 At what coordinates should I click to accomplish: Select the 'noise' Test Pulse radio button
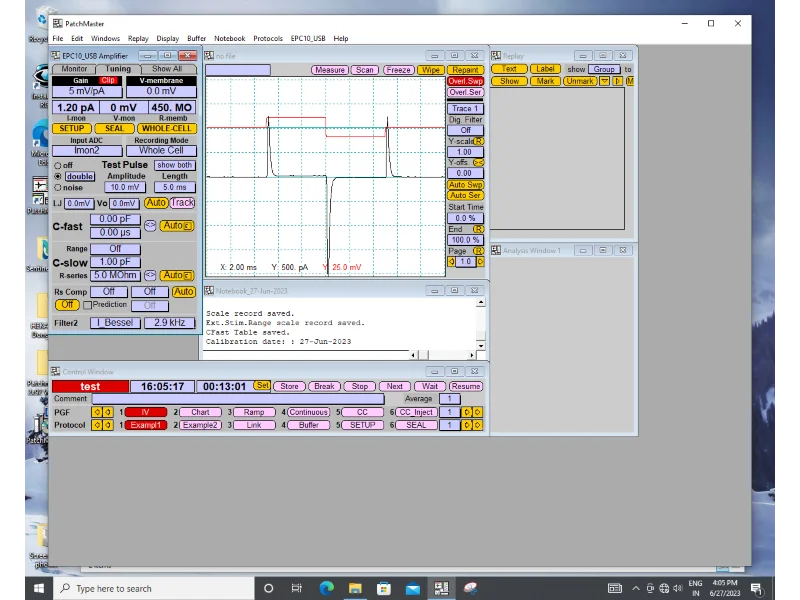click(x=58, y=187)
